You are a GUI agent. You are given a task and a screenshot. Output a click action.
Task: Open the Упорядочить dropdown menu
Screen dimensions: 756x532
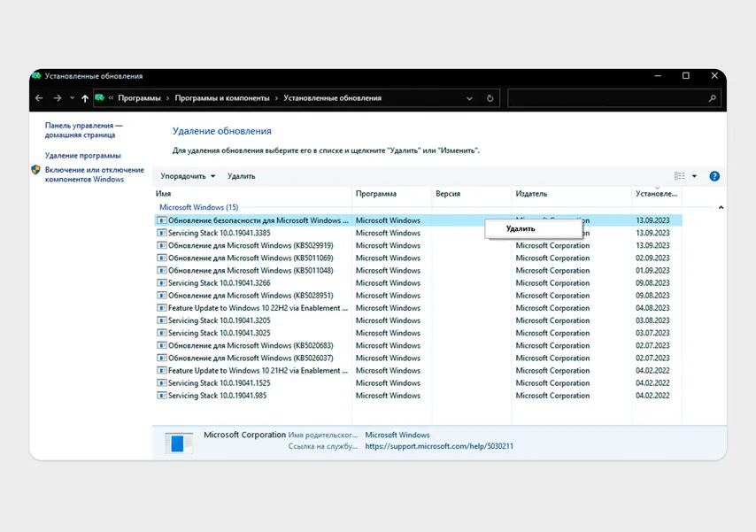pos(188,176)
